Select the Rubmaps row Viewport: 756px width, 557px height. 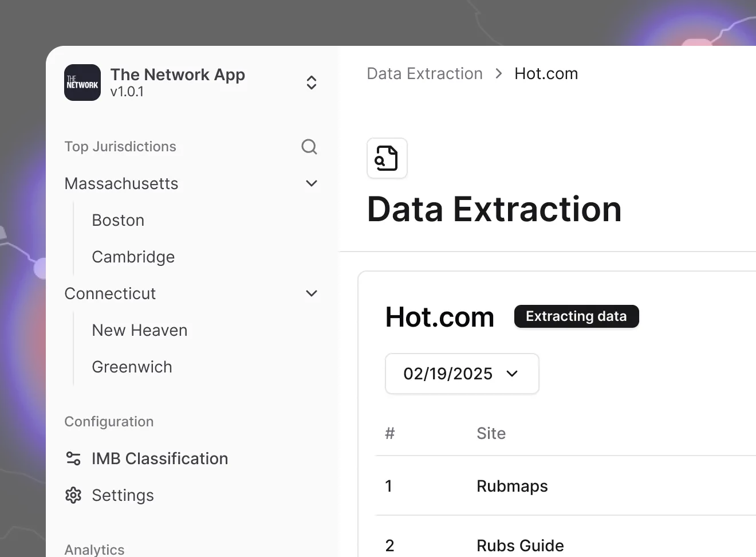coord(566,486)
